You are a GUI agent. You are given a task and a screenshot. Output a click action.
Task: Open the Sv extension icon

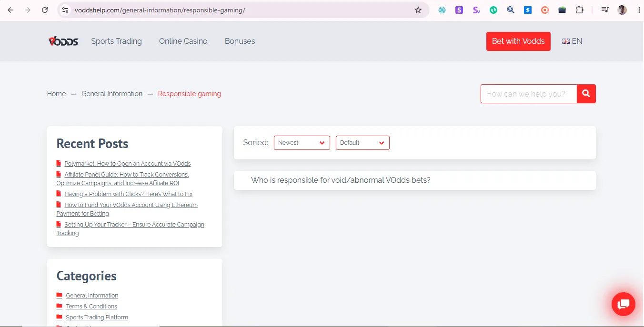point(476,10)
